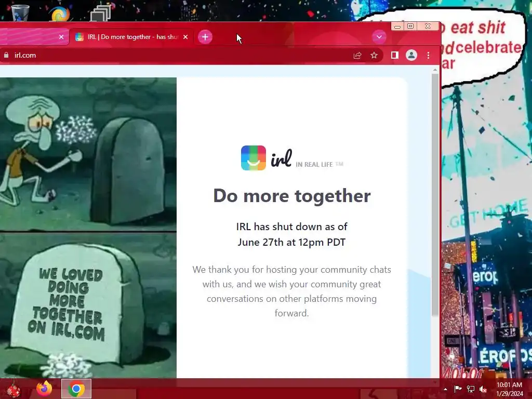Open the stacked windows desktop icon
This screenshot has width=532, height=399.
click(100, 13)
